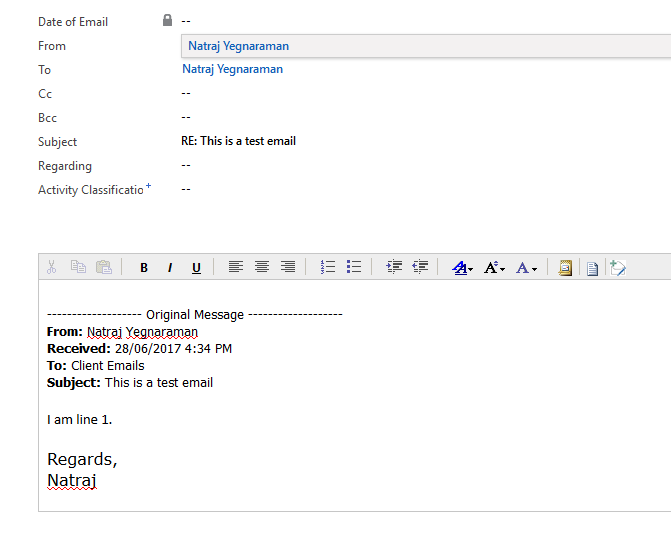This screenshot has height=533, width=671.
Task: Open Natraj Yegnaraman link in To field
Action: coord(232,69)
